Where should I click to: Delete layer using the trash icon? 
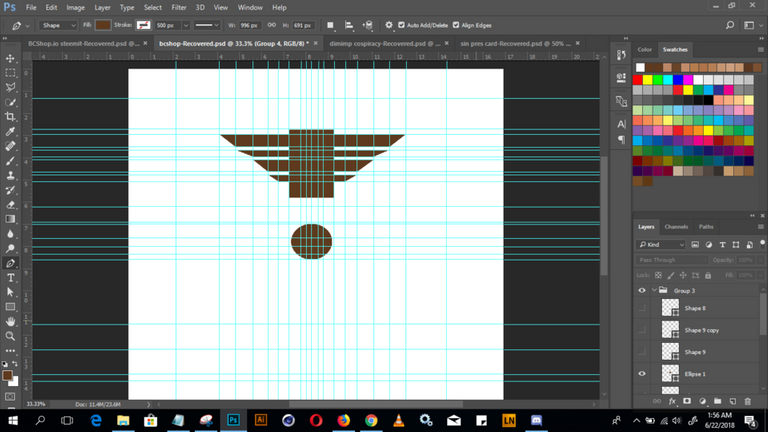pos(747,400)
